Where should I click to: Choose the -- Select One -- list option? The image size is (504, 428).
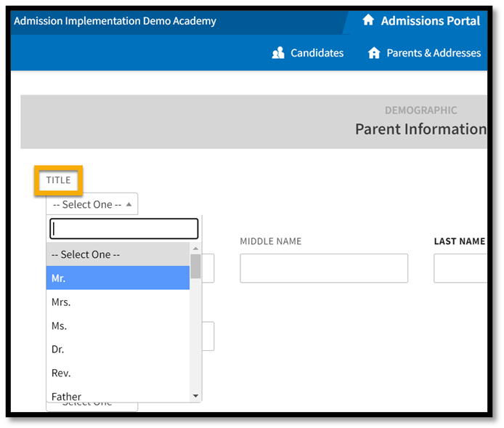[118, 254]
